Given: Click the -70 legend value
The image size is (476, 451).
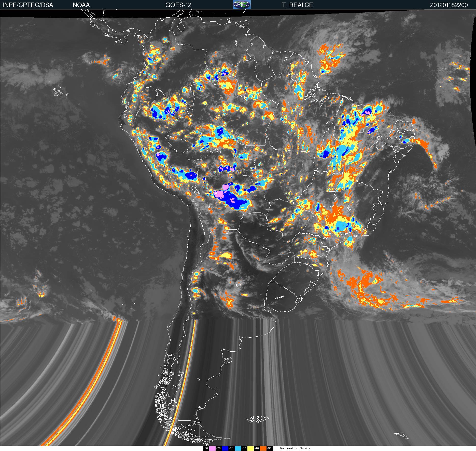Looking at the screenshot, I should point(218,448).
